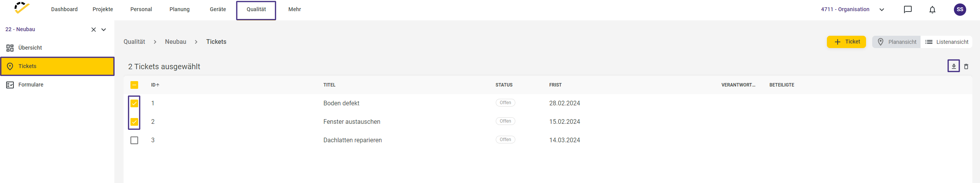The image size is (980, 183).
Task: Expand the 4711 - Organisation dropdown
Action: pos(882,10)
